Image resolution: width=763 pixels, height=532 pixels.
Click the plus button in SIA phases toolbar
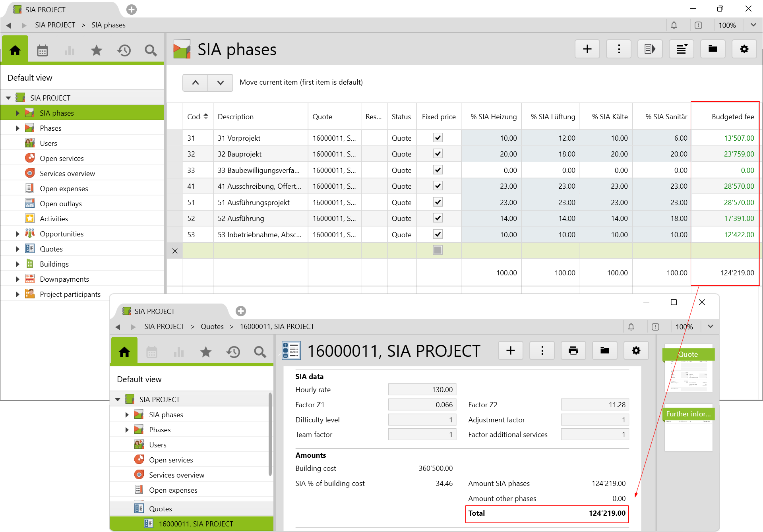coord(587,49)
